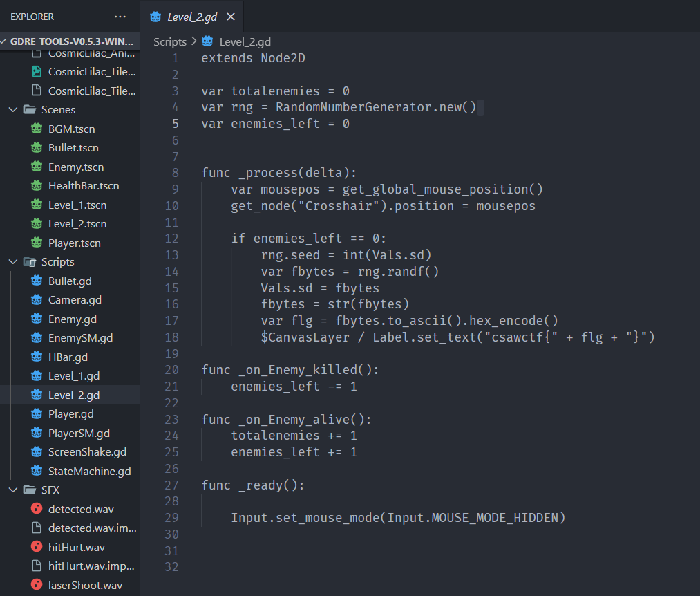Viewport: 700px width, 596px height.
Task: Click the Godot icon in the breadcrumb
Action: (207, 41)
